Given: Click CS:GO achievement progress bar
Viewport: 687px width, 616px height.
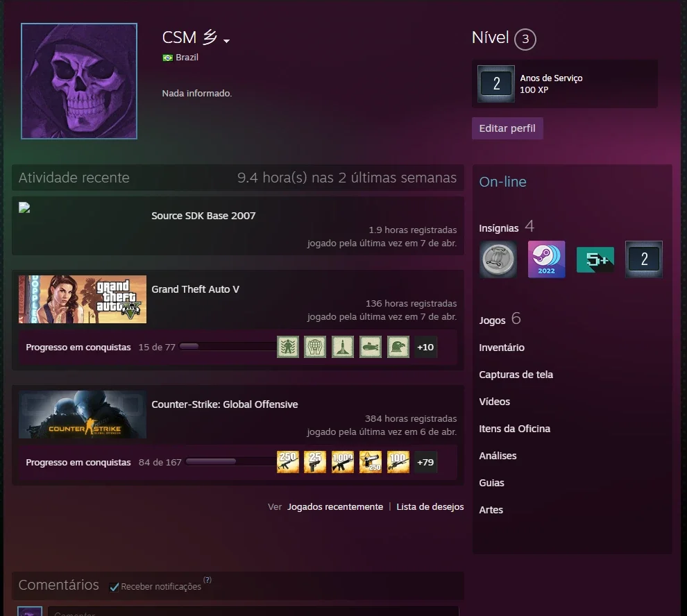Looking at the screenshot, I should point(230,461).
